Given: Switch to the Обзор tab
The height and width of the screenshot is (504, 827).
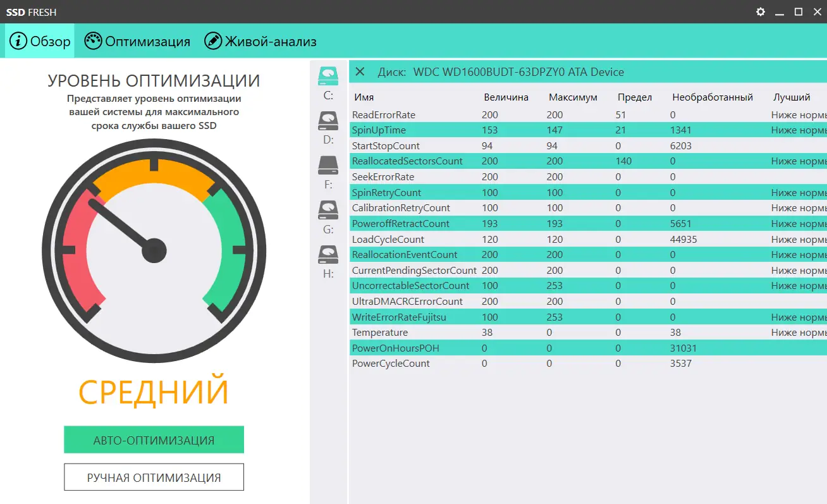Looking at the screenshot, I should [40, 41].
